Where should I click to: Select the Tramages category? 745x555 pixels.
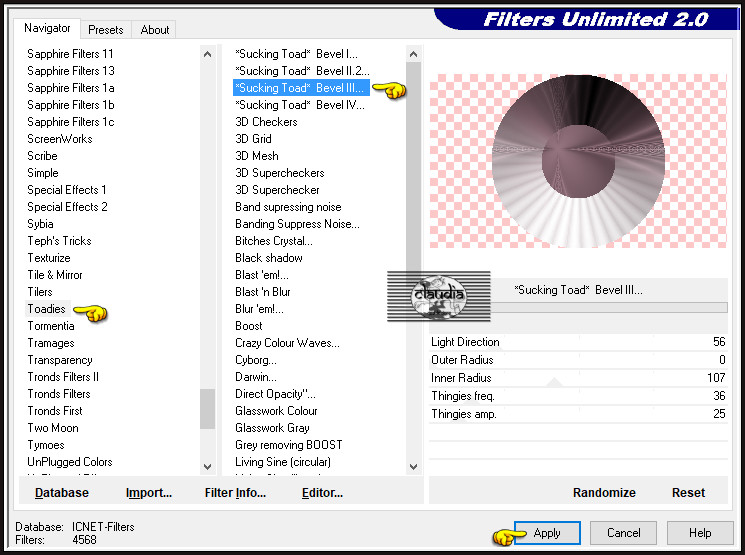[x=51, y=343]
